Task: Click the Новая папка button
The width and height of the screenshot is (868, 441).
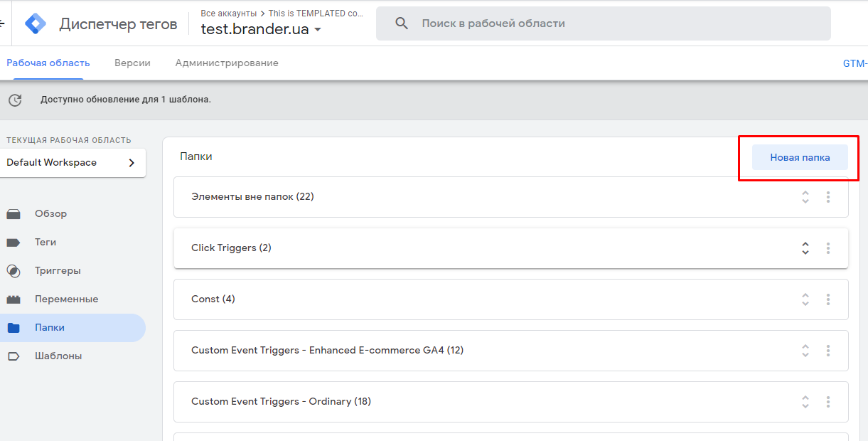Action: (x=800, y=158)
